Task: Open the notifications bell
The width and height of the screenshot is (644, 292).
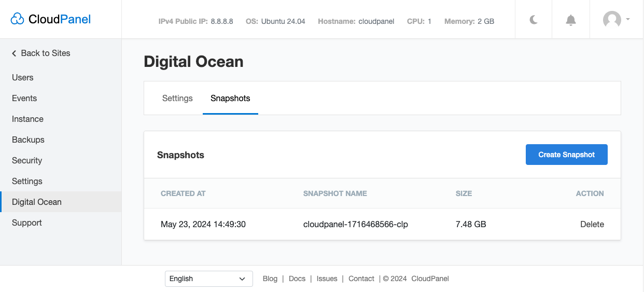Action: coord(570,20)
